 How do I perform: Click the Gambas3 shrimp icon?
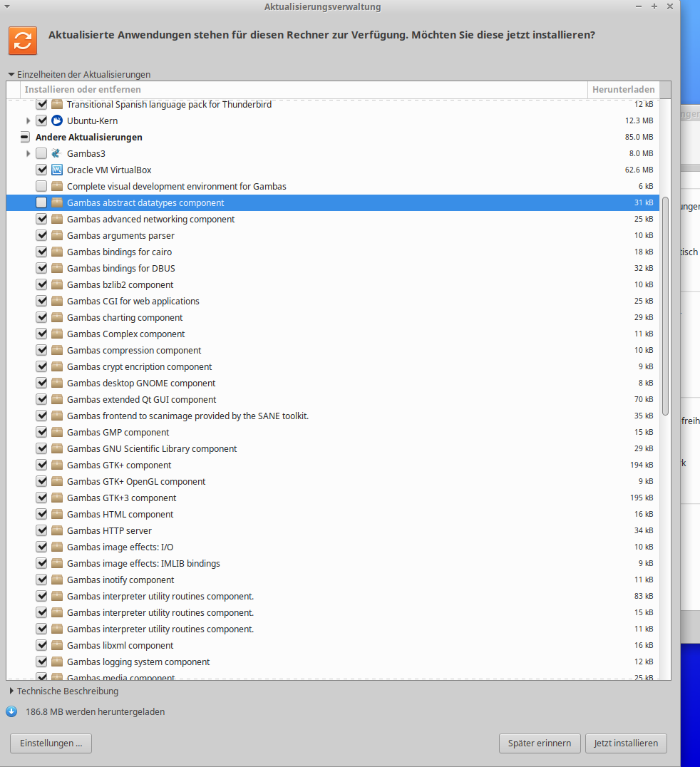click(57, 153)
